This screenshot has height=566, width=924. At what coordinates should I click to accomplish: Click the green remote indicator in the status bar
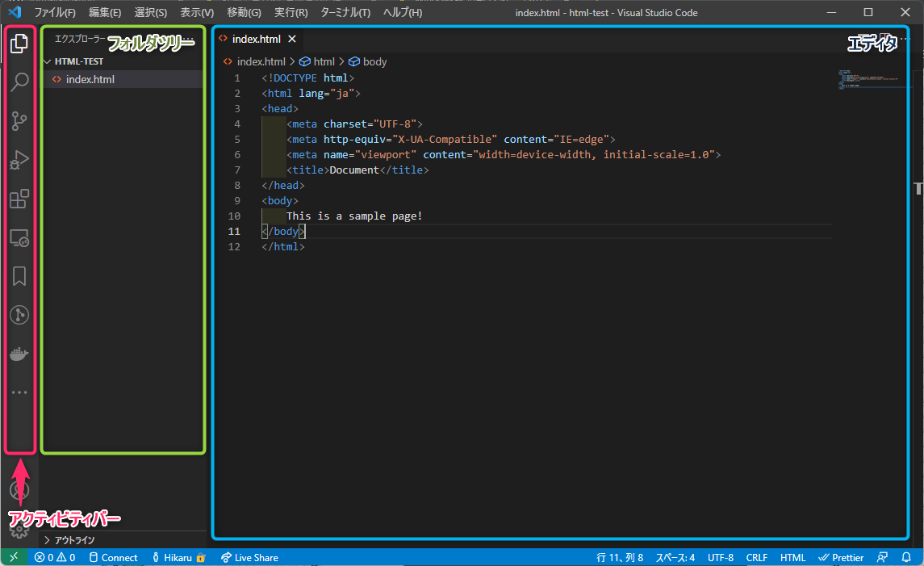point(13,557)
